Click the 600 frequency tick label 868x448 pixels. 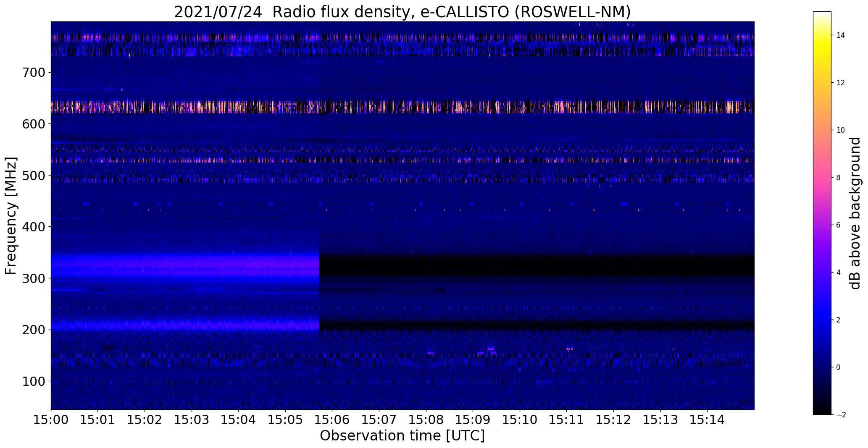click(x=33, y=124)
